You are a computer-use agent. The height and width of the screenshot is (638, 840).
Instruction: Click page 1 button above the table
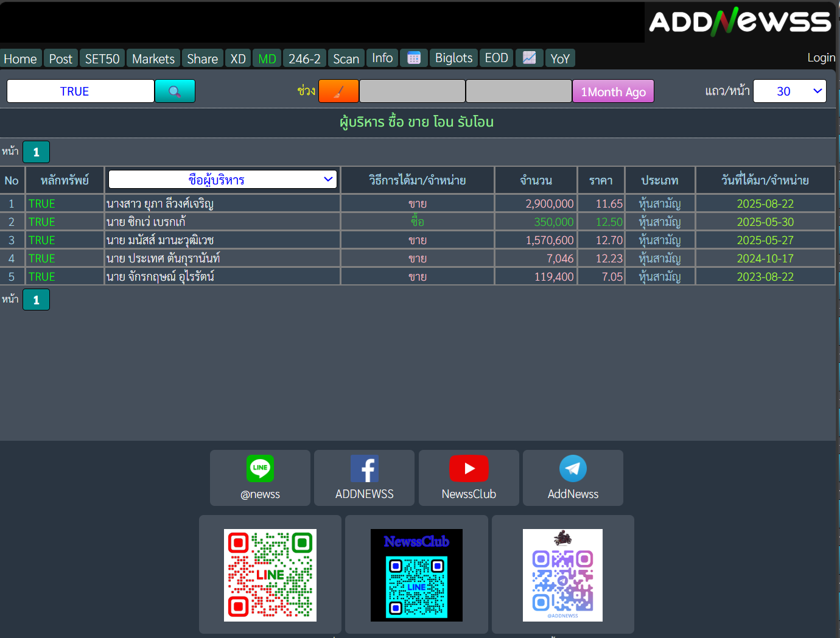pyautogui.click(x=36, y=152)
